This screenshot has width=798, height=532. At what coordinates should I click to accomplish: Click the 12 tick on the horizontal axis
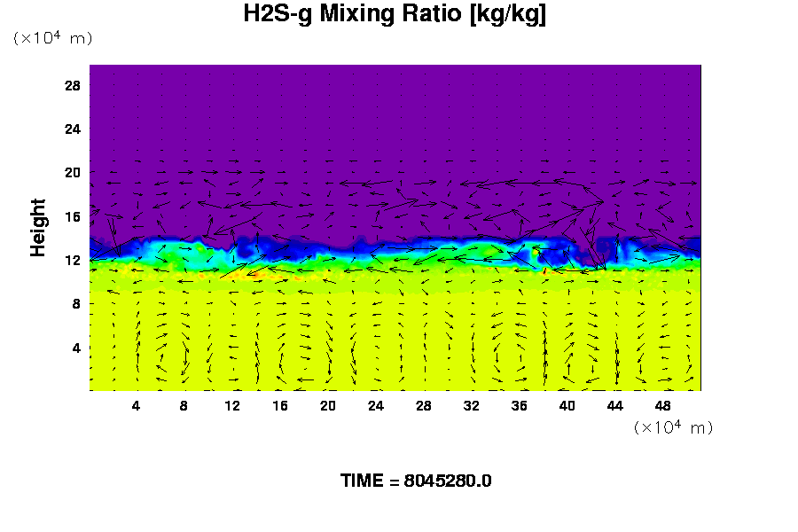click(231, 405)
